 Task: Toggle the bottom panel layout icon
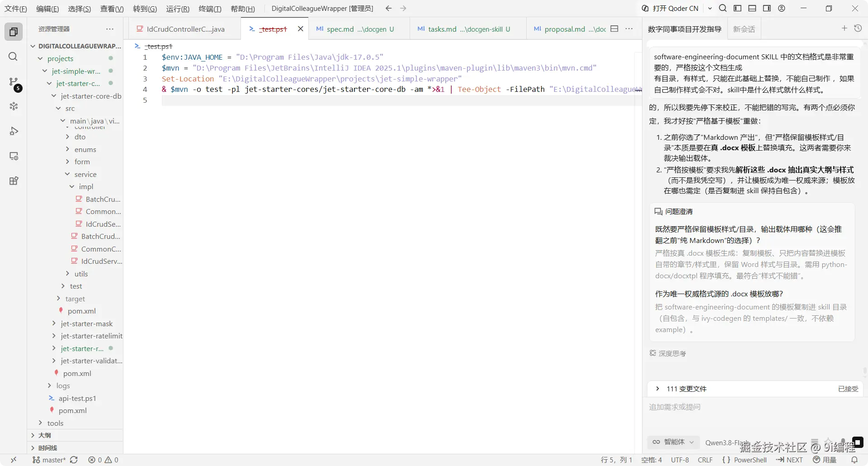tap(752, 8)
